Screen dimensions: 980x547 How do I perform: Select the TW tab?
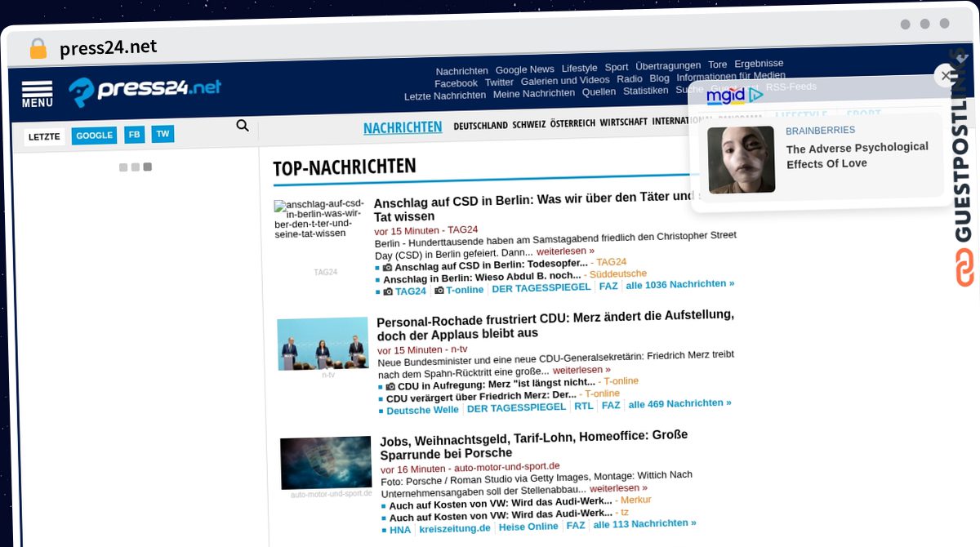163,134
